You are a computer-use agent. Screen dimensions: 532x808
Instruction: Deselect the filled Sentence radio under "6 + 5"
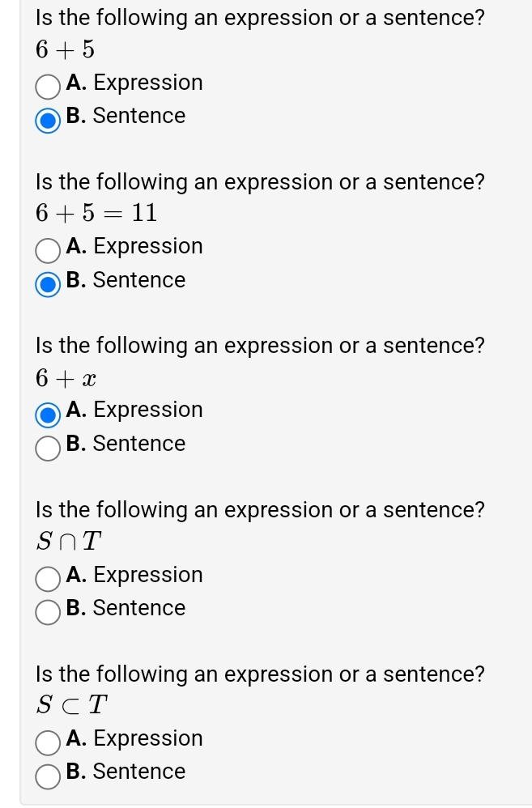coord(47,121)
